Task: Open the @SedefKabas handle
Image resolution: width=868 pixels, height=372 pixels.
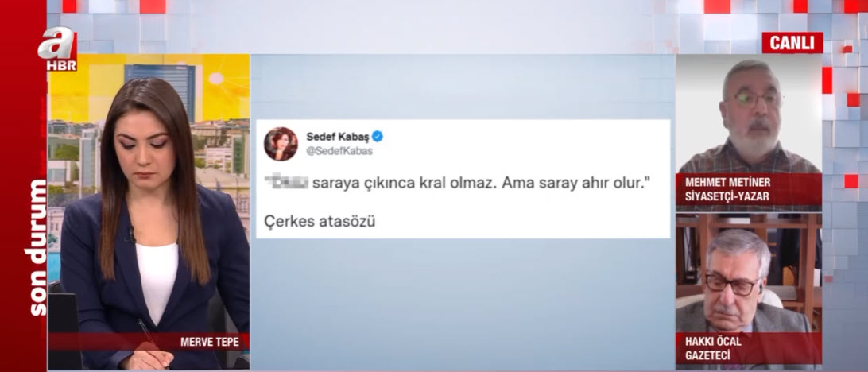Action: 339,151
